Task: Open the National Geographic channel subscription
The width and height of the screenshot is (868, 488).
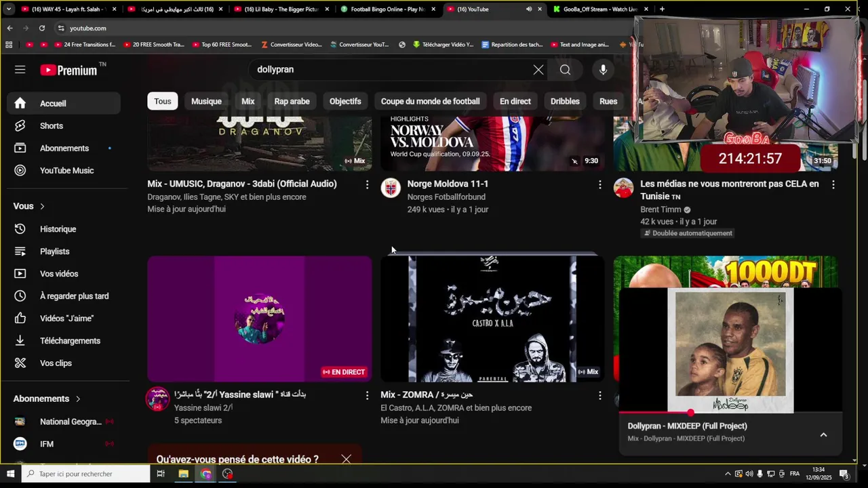Action: 64,422
